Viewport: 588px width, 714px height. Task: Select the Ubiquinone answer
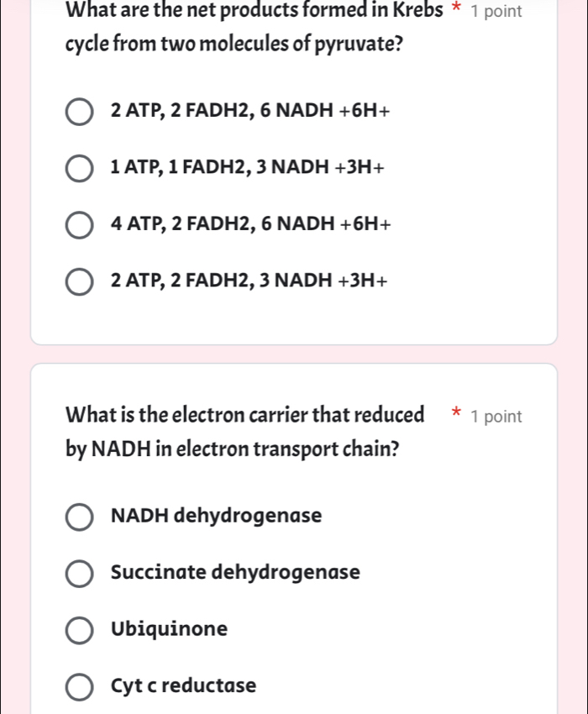coord(80,630)
